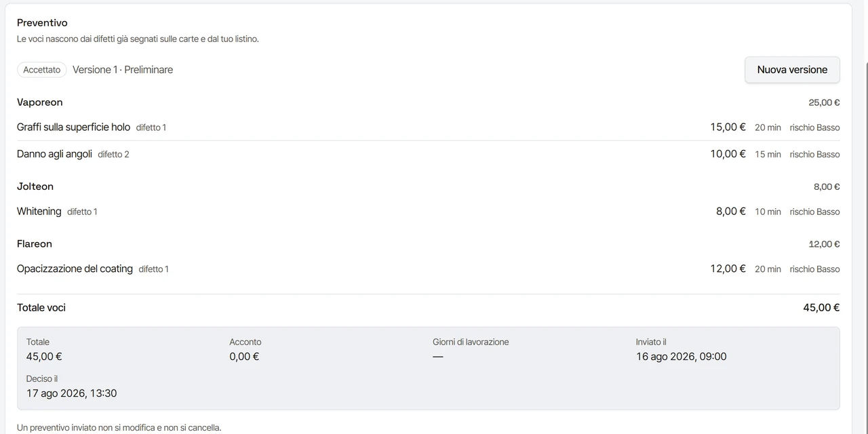
Task: Open the Graffi sulla superficie holo item
Action: [428, 127]
